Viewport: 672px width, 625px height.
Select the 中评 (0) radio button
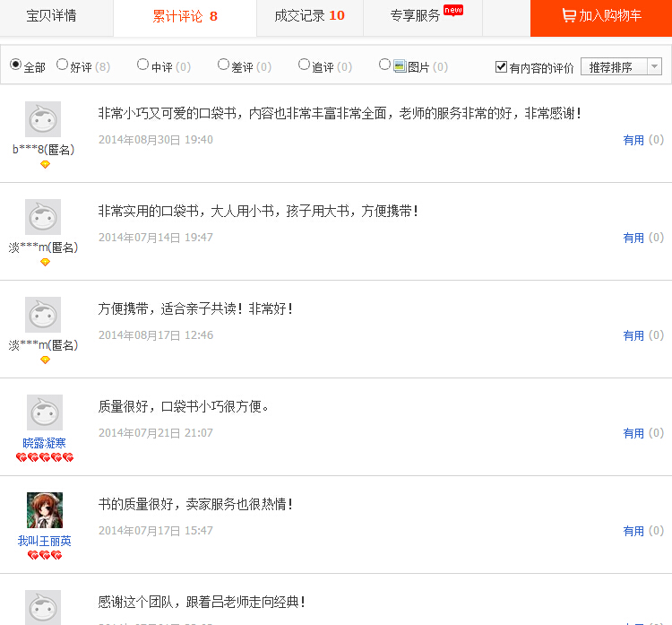(142, 65)
